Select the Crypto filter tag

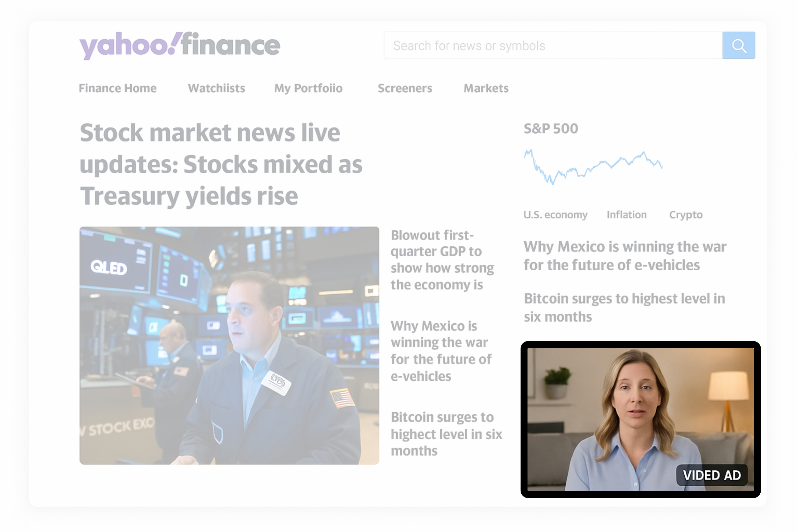[686, 214]
